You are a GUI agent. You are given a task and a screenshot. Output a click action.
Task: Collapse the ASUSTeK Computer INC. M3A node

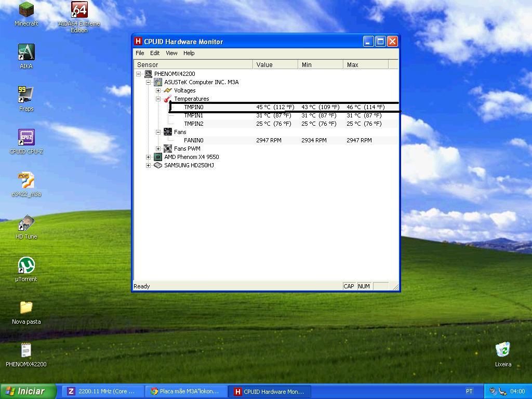(148, 82)
